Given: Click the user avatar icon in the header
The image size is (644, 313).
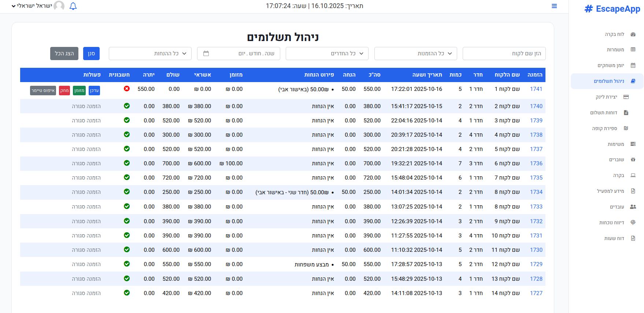Looking at the screenshot, I should click(59, 6).
